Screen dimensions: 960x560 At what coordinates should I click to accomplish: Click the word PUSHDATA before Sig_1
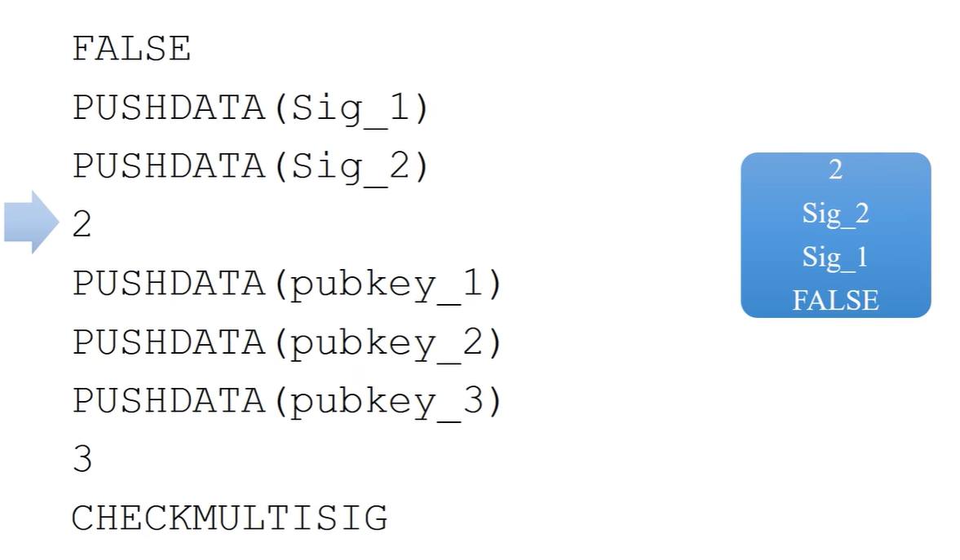pyautogui.click(x=169, y=108)
